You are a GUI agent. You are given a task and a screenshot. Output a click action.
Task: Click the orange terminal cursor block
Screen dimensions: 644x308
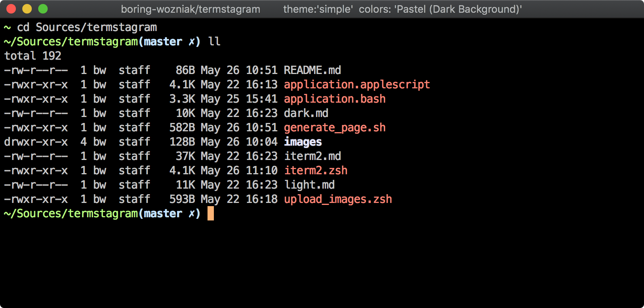click(x=211, y=213)
